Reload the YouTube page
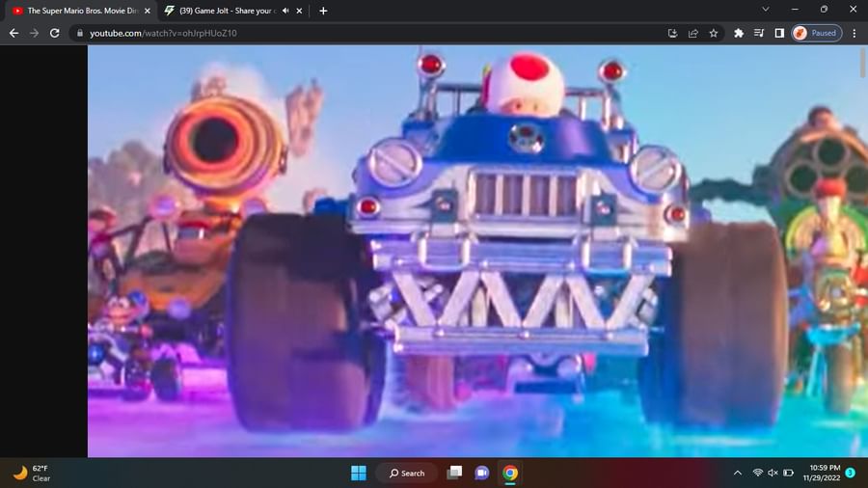 54,33
